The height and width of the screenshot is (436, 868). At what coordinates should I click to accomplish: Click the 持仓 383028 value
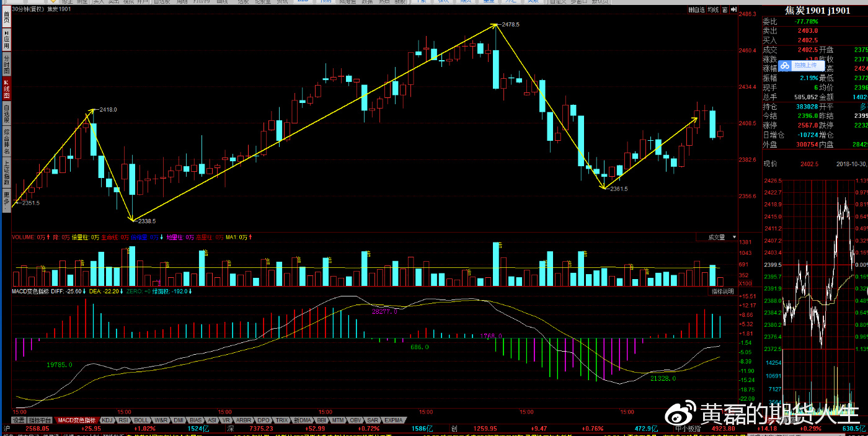806,107
